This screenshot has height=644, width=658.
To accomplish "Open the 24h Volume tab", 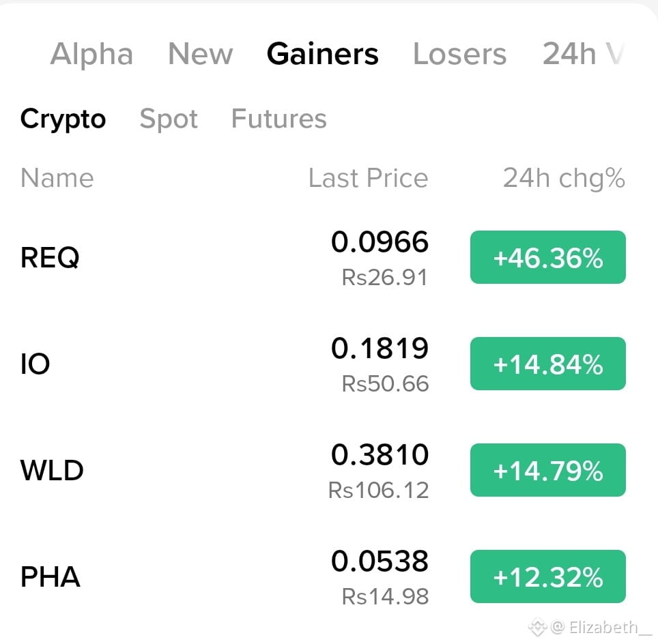I will [x=584, y=54].
